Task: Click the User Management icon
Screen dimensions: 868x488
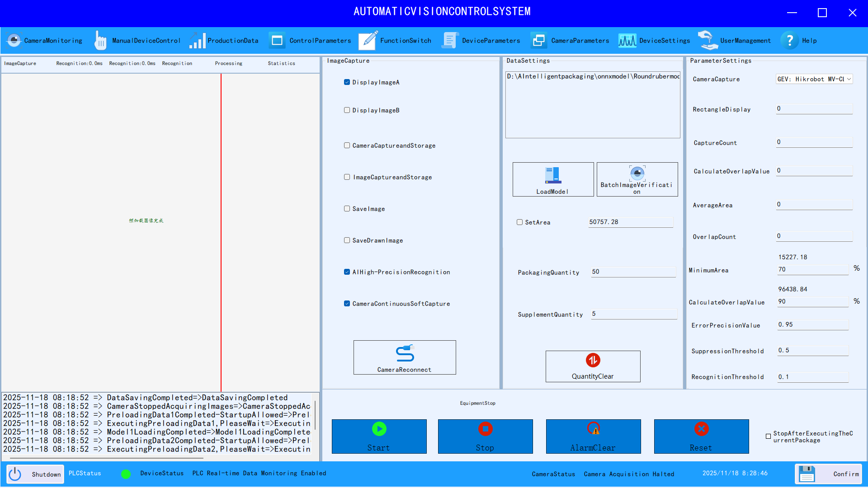Action: (x=708, y=41)
